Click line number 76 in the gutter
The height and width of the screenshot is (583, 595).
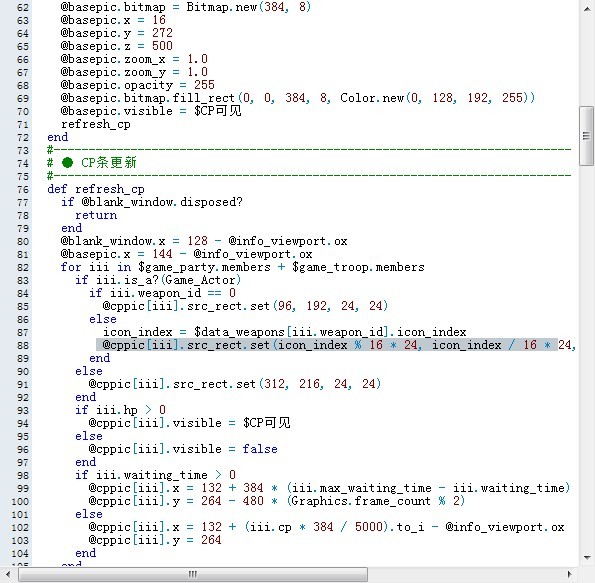[x=23, y=189]
